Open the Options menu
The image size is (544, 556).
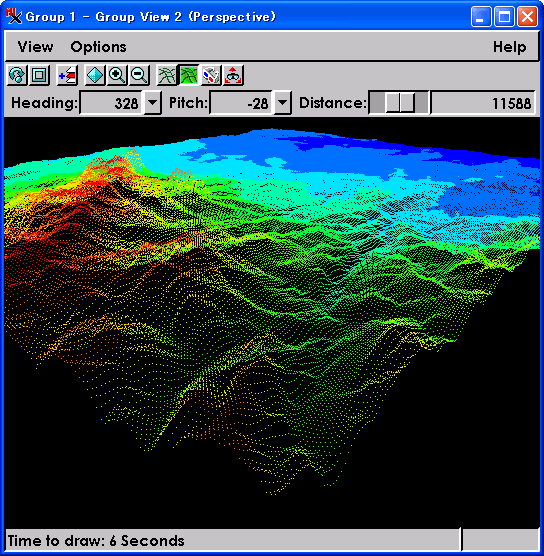click(x=98, y=47)
